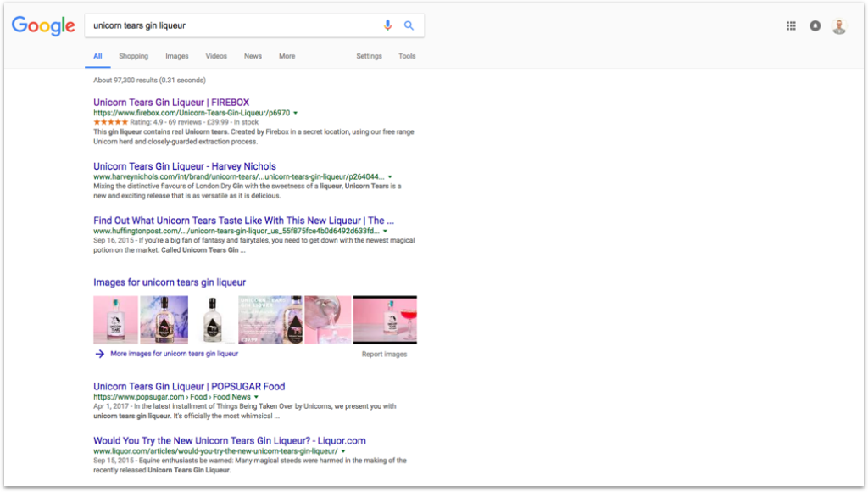Open the Google apps grid
Image resolution: width=868 pixels, height=492 pixels.
pos(791,25)
